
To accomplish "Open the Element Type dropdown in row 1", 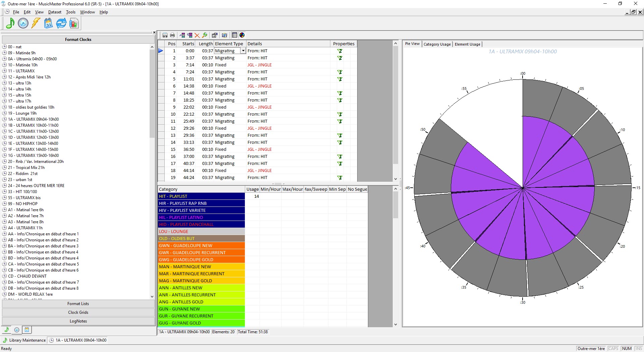I will point(243,51).
